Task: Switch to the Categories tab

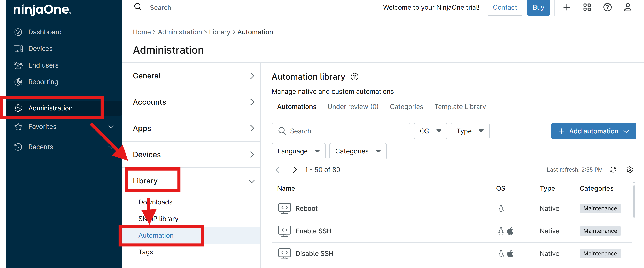Action: click(406, 107)
